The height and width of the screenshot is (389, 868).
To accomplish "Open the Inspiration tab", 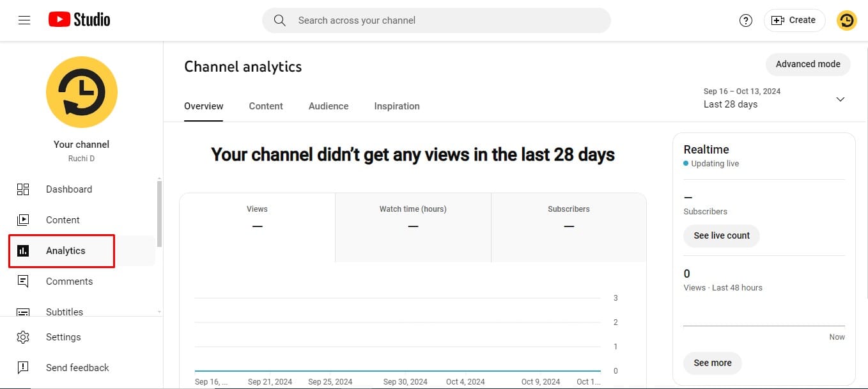I will click(396, 106).
